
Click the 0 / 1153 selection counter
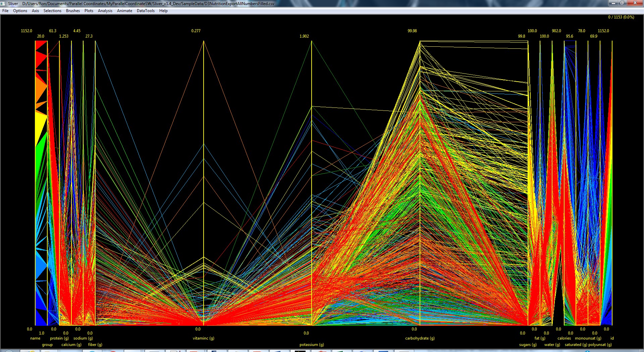[x=621, y=17]
